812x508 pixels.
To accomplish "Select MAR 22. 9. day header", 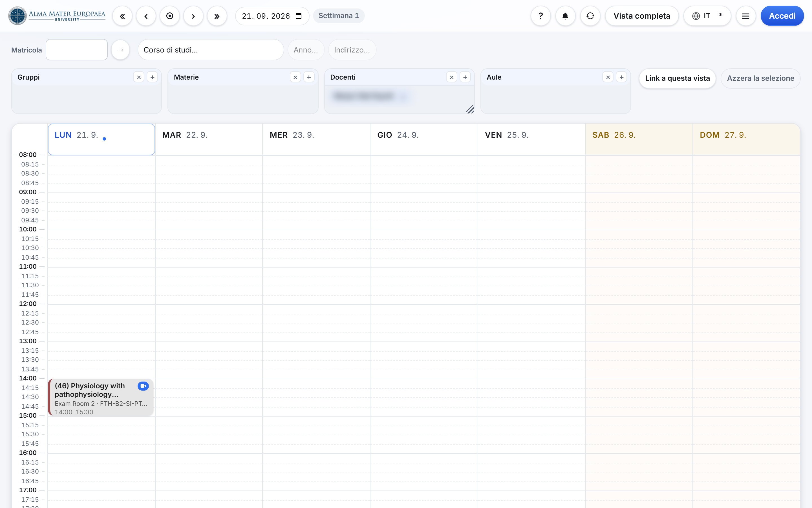I will point(209,139).
